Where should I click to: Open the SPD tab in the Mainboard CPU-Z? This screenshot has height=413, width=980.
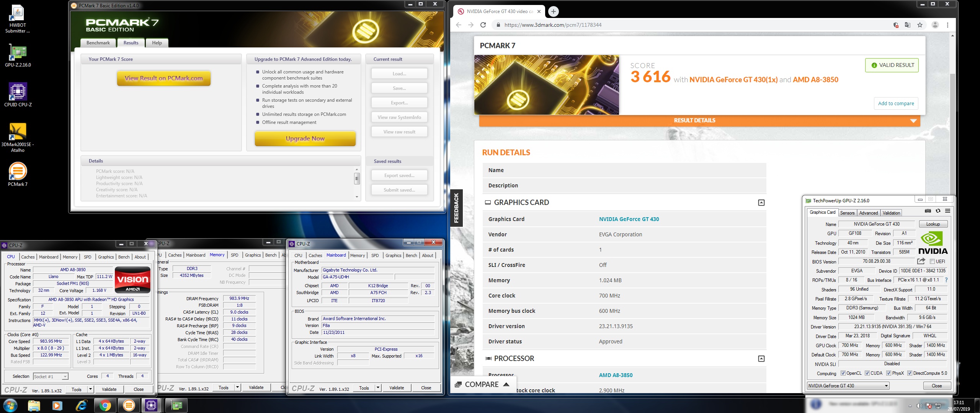click(375, 255)
